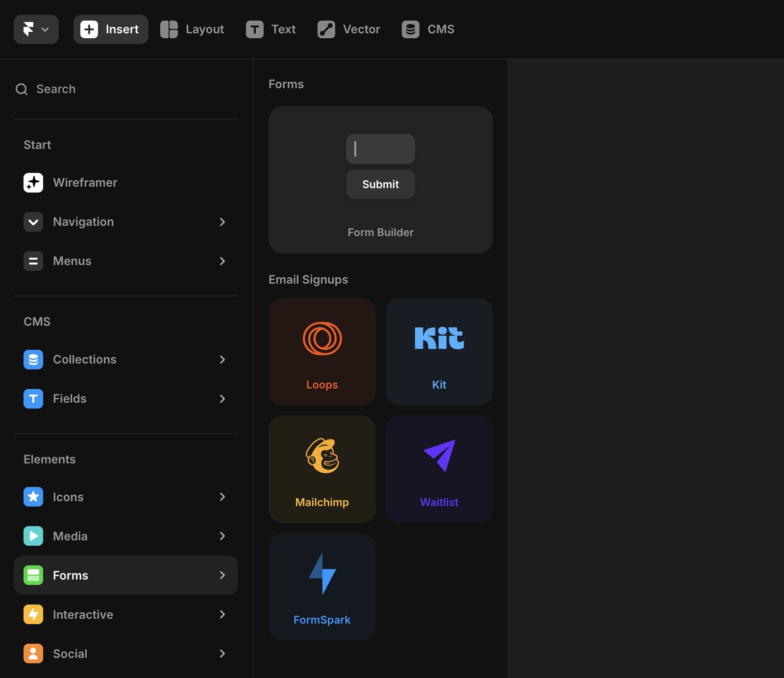Select the Waitlist card label
The height and width of the screenshot is (678, 784).
pos(439,502)
